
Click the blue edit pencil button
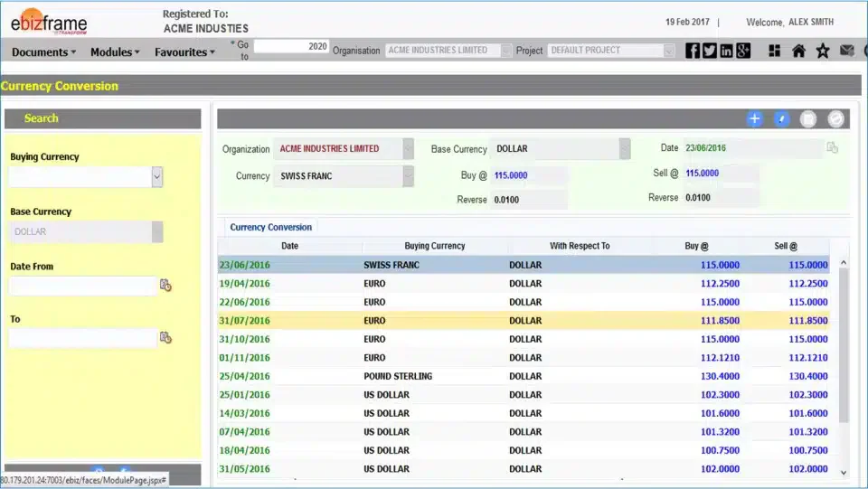tap(781, 119)
